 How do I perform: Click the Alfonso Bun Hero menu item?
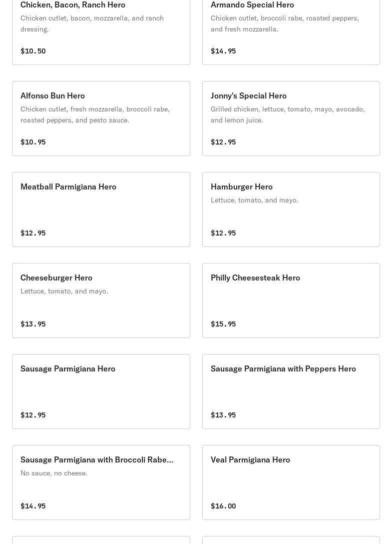(x=52, y=95)
